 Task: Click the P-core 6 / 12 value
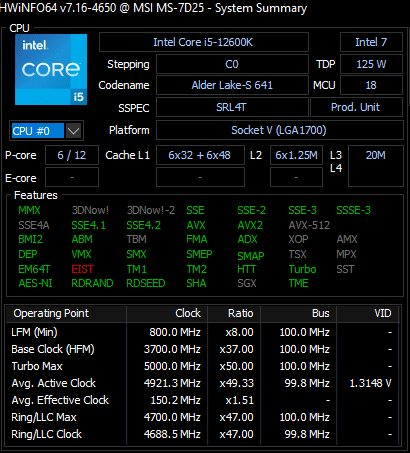72,155
